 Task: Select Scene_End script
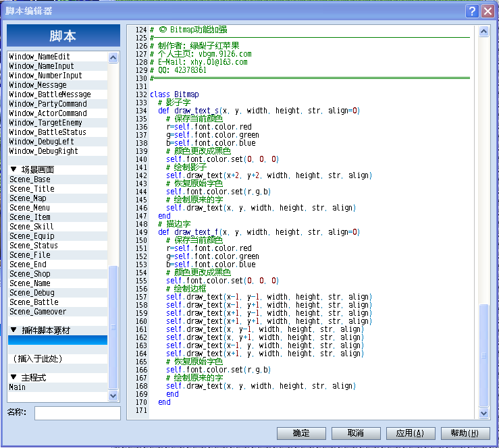tap(57, 264)
